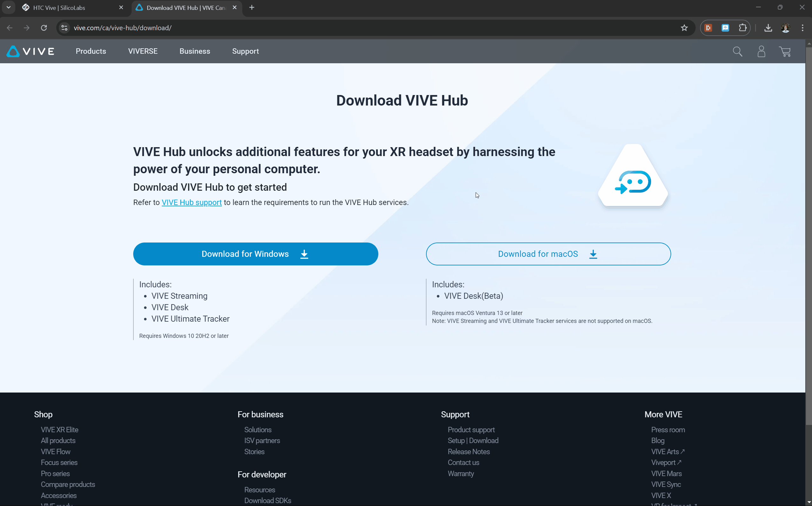Viewport: 812px width, 506px height.
Task: Open Accessories footer link
Action: [58, 496]
